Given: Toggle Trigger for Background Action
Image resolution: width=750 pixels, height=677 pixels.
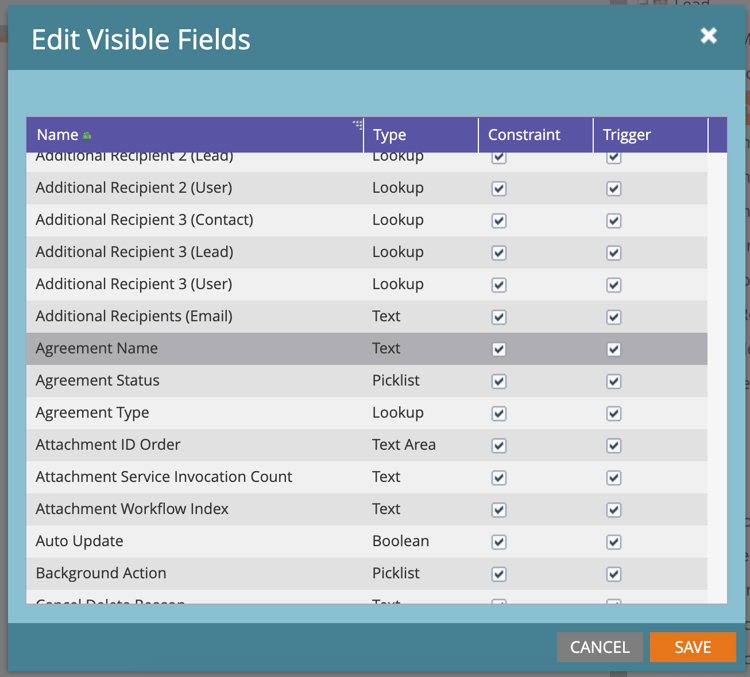Looking at the screenshot, I should [614, 574].
